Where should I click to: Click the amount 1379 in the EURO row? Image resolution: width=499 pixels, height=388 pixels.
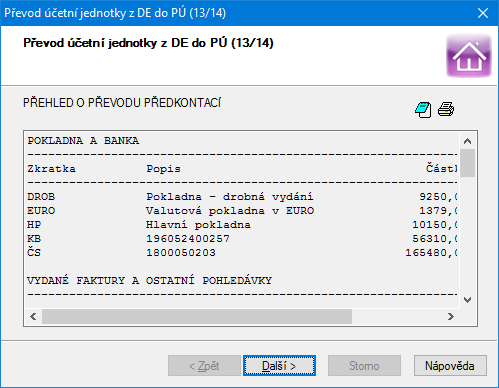[x=438, y=211]
